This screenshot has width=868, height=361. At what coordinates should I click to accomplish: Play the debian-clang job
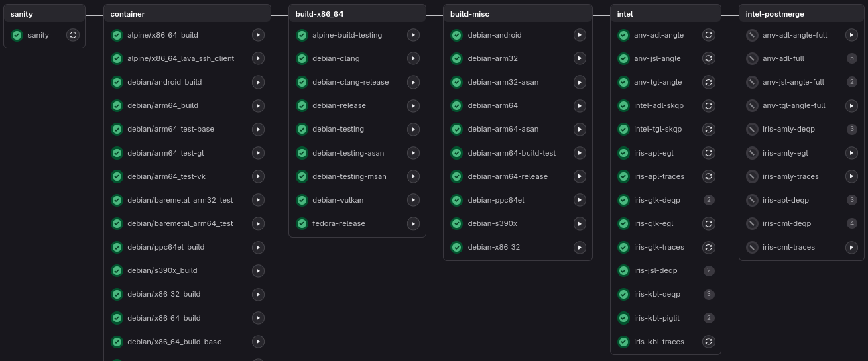pyautogui.click(x=413, y=58)
